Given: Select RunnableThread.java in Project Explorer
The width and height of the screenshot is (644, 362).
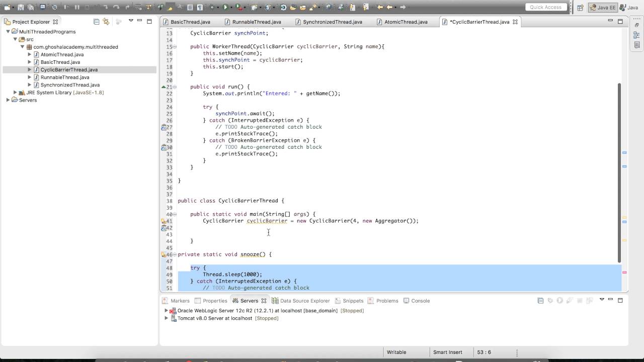Looking at the screenshot, I should pyautogui.click(x=65, y=77).
